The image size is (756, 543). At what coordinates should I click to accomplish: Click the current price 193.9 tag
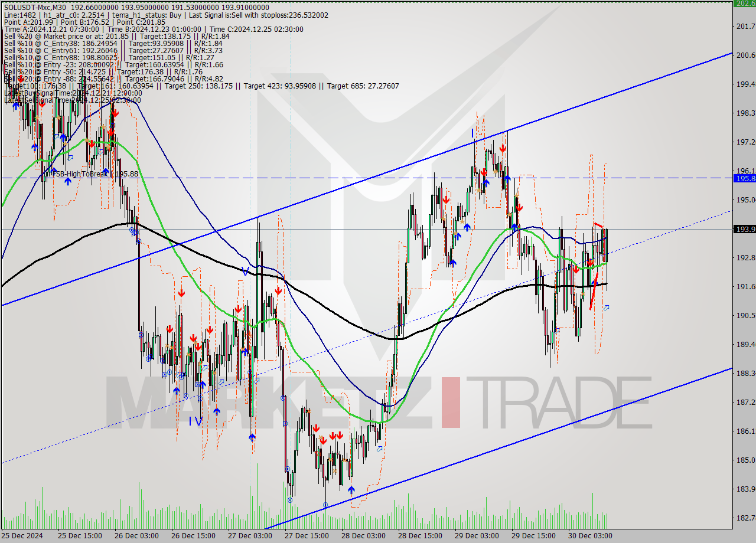click(744, 229)
